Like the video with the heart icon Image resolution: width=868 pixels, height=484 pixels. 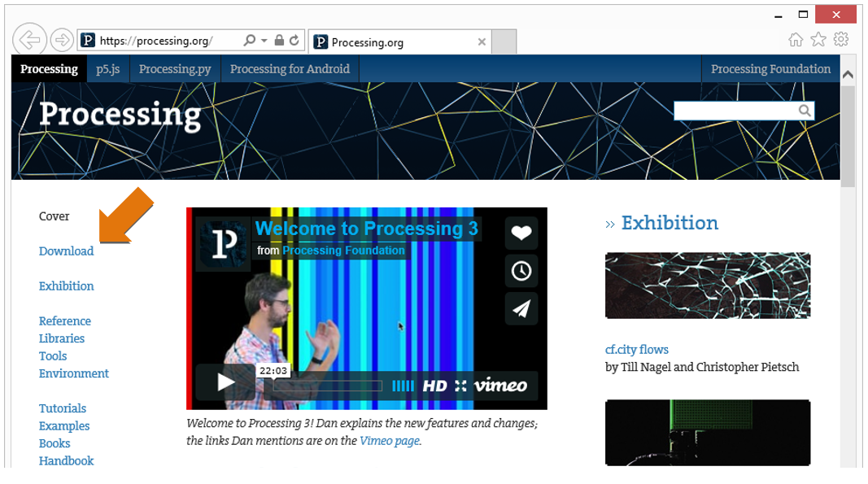[x=521, y=233]
